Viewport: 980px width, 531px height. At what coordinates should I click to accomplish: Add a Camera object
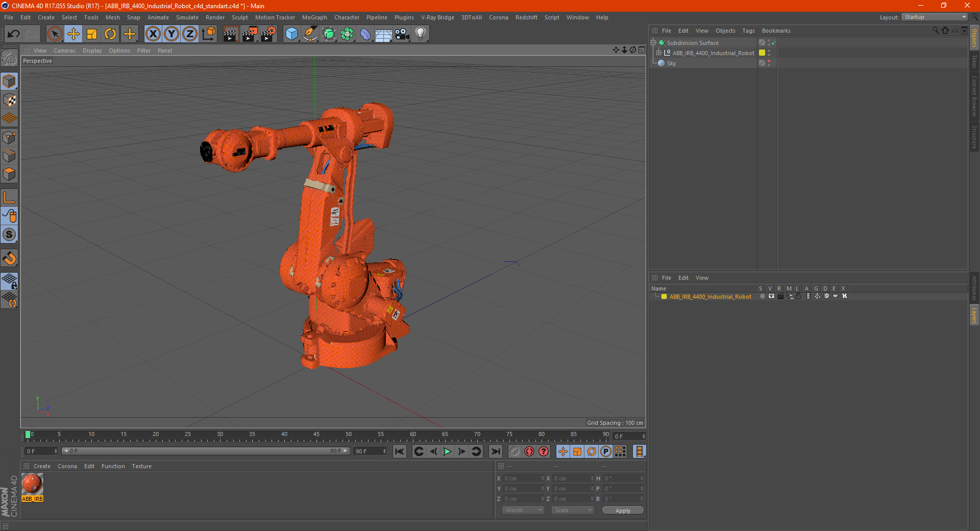(402, 34)
